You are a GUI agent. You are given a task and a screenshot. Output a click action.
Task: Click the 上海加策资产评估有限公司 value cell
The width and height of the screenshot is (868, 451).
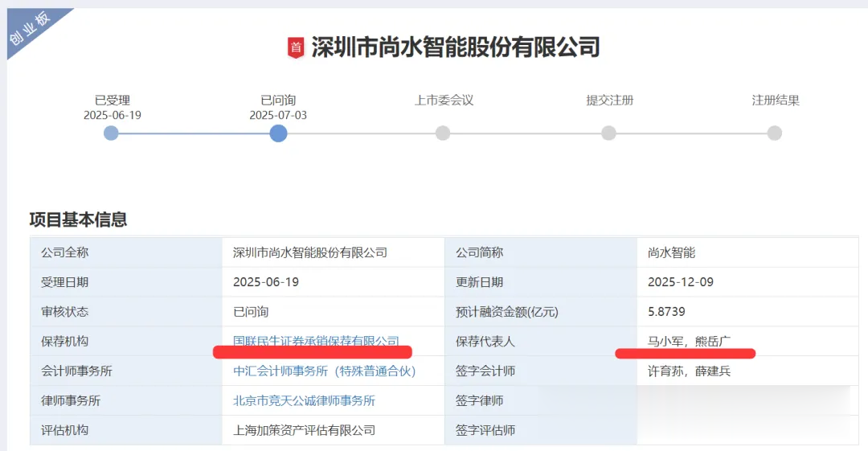(x=334, y=430)
